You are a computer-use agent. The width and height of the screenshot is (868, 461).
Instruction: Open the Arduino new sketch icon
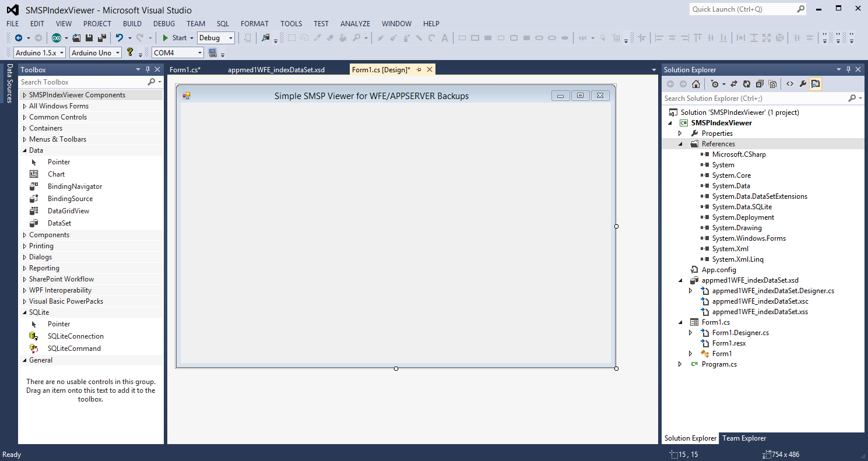[x=57, y=38]
